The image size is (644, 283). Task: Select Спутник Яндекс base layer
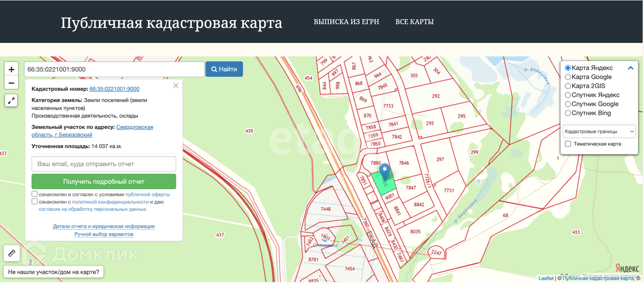[x=568, y=95]
